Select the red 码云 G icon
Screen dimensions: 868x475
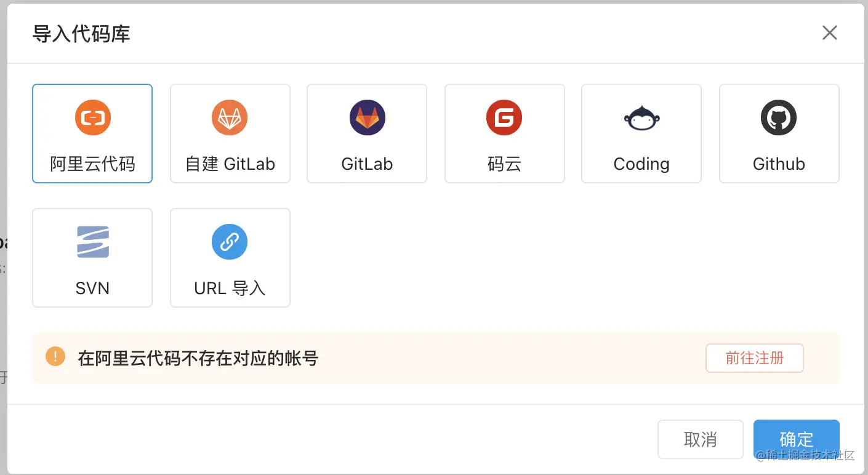[x=504, y=118]
